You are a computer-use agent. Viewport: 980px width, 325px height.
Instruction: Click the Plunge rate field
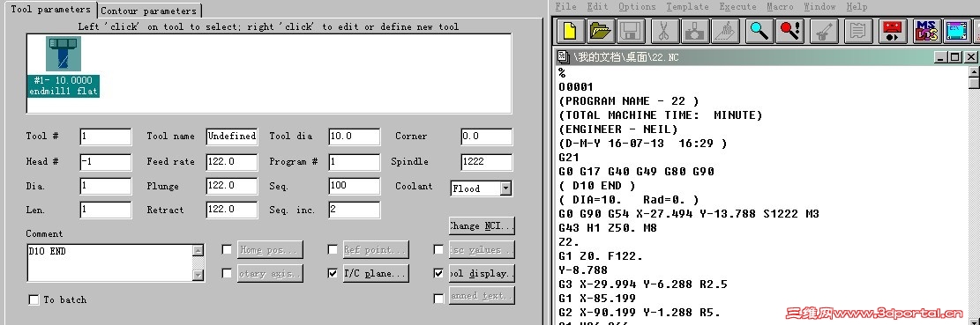pyautogui.click(x=232, y=186)
